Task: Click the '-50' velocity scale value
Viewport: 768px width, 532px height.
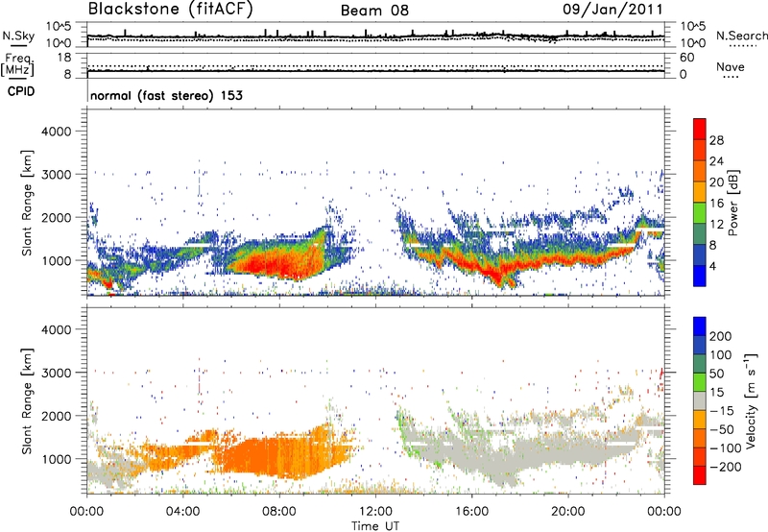Action: tap(722, 429)
